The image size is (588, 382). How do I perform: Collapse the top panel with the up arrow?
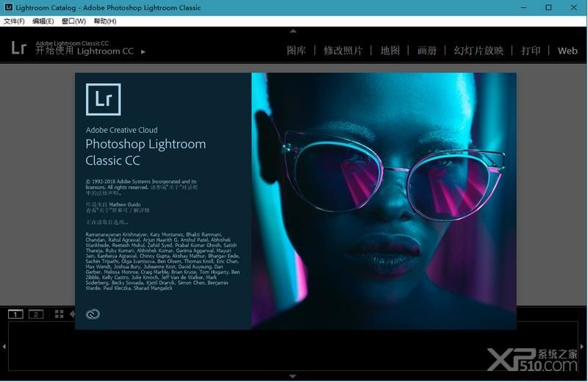coord(293,31)
